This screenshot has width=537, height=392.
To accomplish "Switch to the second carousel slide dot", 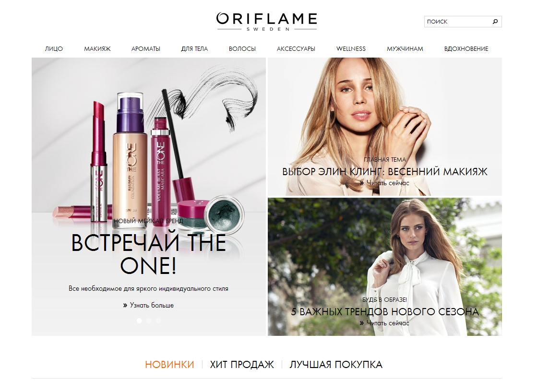I will (149, 321).
